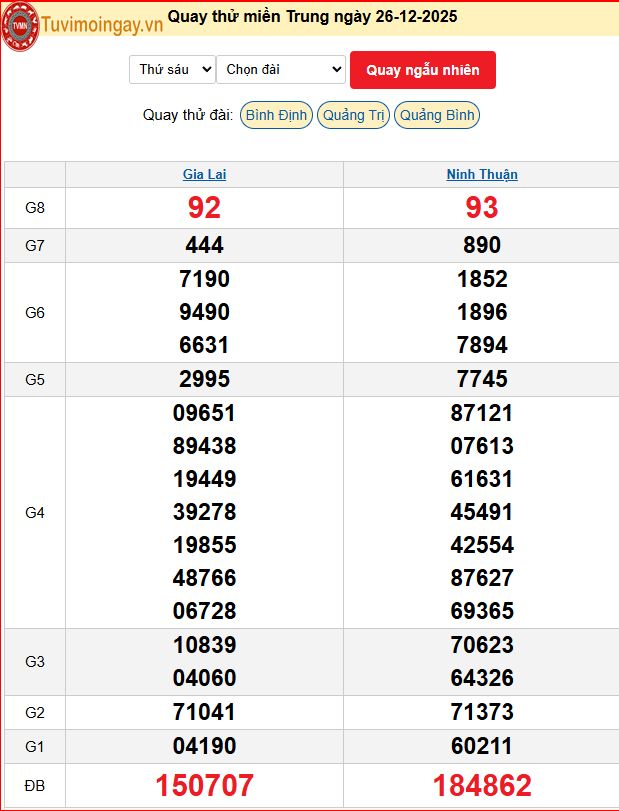
Task: Open the Thứ sáu weekday dropdown
Action: [x=171, y=69]
